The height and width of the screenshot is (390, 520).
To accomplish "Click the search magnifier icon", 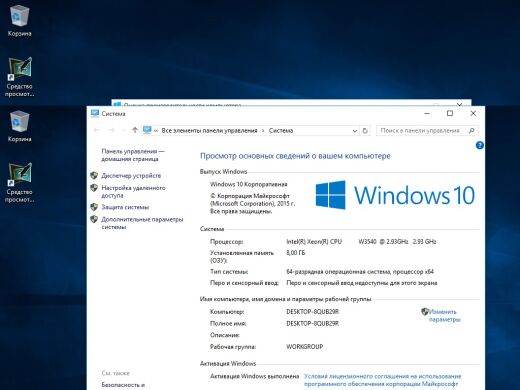I will [471, 131].
